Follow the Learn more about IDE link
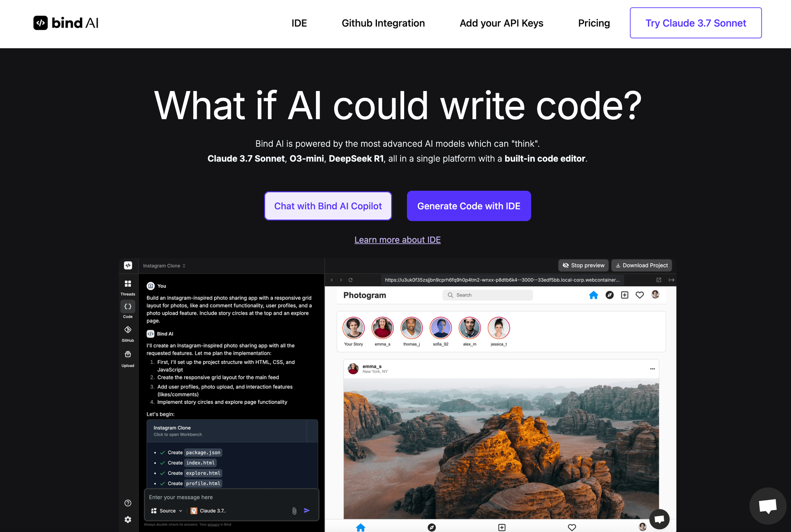This screenshot has height=532, width=791. pyautogui.click(x=397, y=240)
